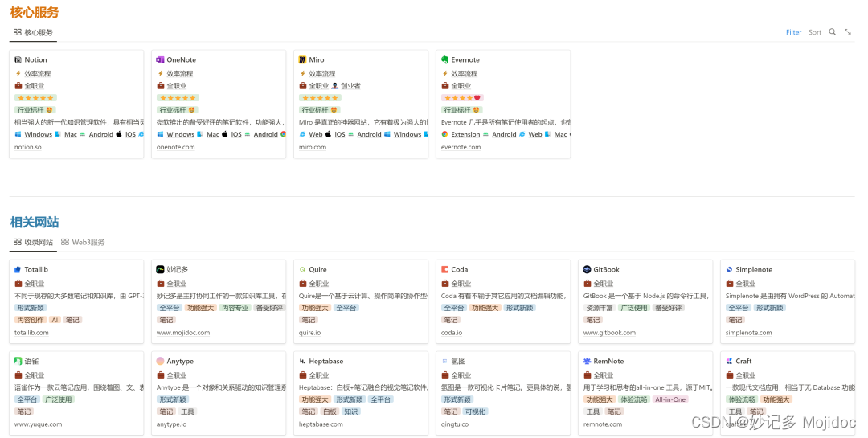Open the Web3服务 tab
This screenshot has height=438, width=868.
[83, 242]
